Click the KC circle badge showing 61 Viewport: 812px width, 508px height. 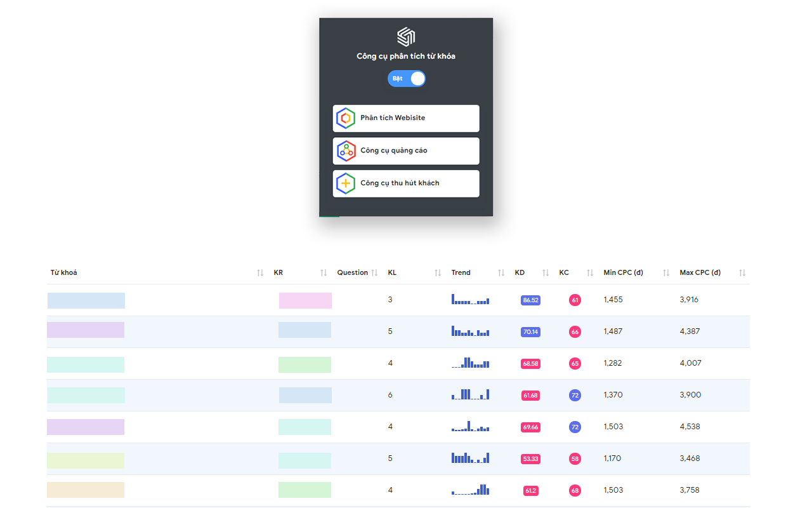pos(575,300)
